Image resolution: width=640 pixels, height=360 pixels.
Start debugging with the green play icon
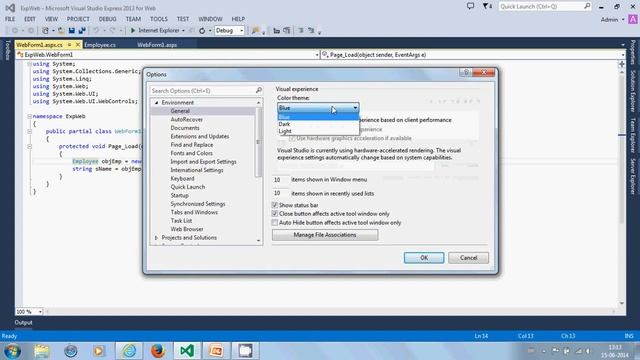pos(133,31)
